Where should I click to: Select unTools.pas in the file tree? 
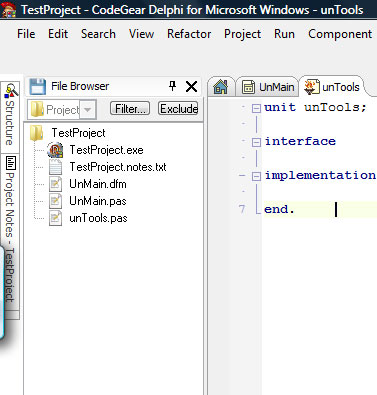coord(98,218)
